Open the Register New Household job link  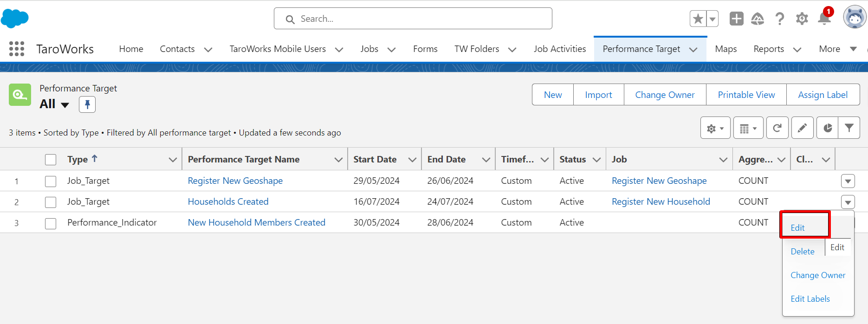(x=661, y=201)
